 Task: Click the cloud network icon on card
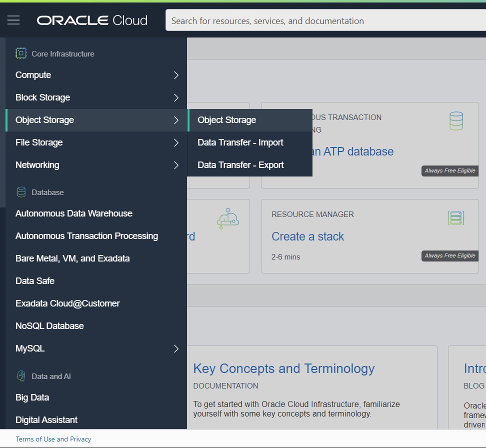[227, 218]
